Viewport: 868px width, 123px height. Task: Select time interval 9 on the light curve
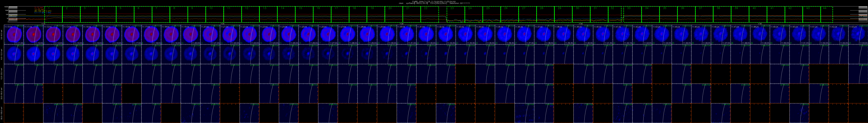pos(197,15)
